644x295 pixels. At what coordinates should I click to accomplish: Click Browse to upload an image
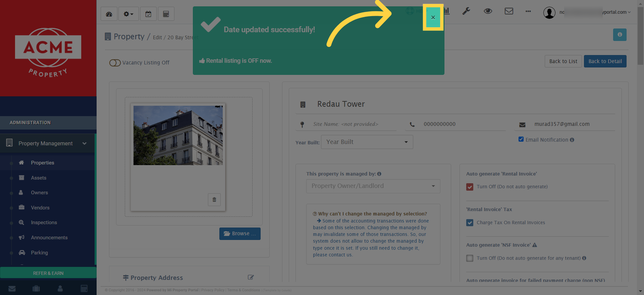pos(240,234)
